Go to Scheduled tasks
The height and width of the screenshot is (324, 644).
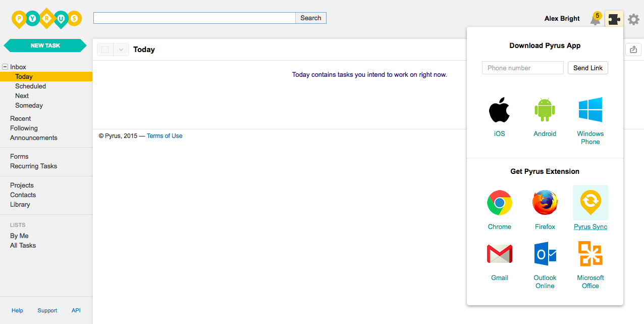pos(30,86)
